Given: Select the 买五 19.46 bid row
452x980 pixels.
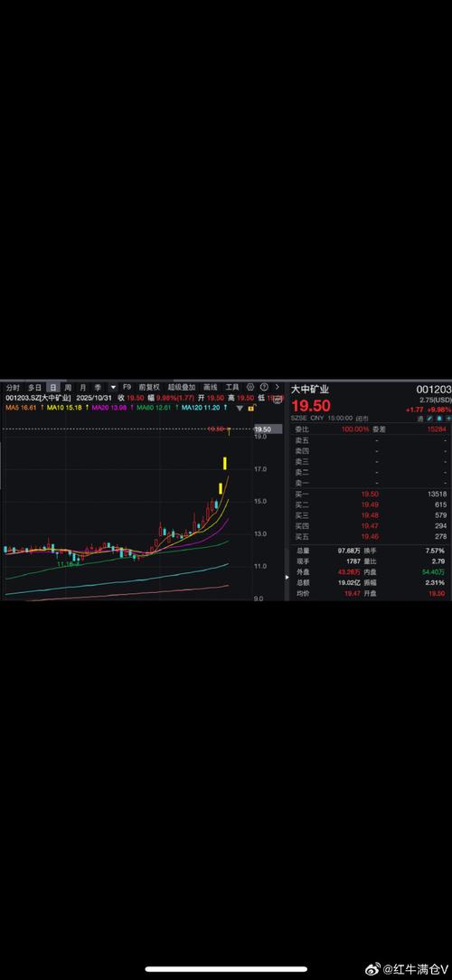Looking at the screenshot, I should [x=372, y=536].
